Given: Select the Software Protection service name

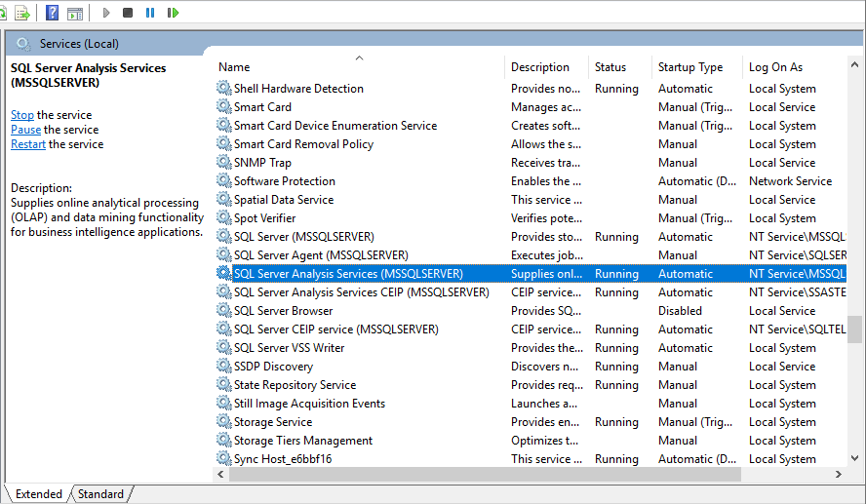Looking at the screenshot, I should point(285,181).
